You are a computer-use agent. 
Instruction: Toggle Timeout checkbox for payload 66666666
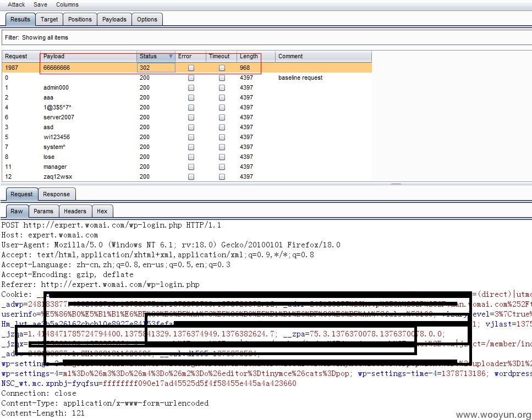coord(222,68)
